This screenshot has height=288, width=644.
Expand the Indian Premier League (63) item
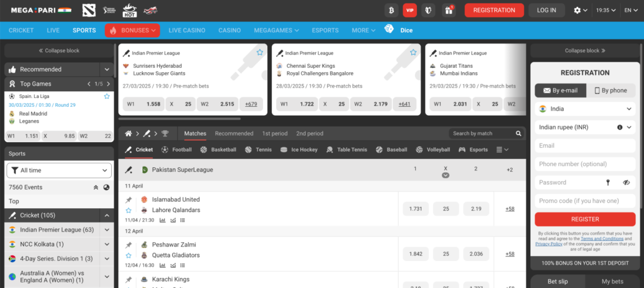[x=107, y=230]
